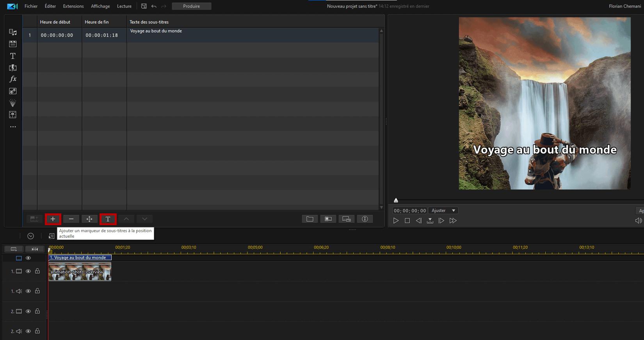Open the PiP objects room icon
The image size is (644, 340).
click(13, 91)
